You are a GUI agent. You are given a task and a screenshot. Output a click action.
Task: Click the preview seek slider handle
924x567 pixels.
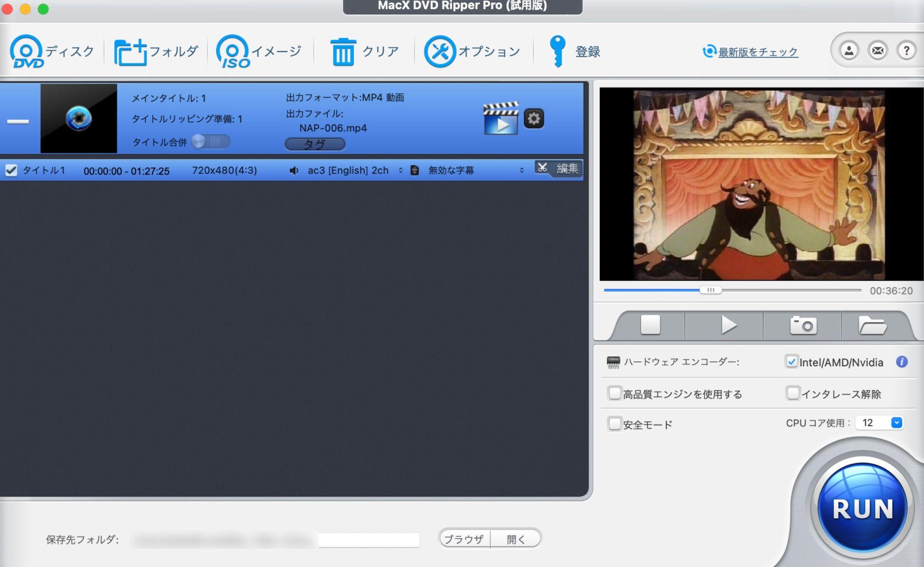pos(711,290)
